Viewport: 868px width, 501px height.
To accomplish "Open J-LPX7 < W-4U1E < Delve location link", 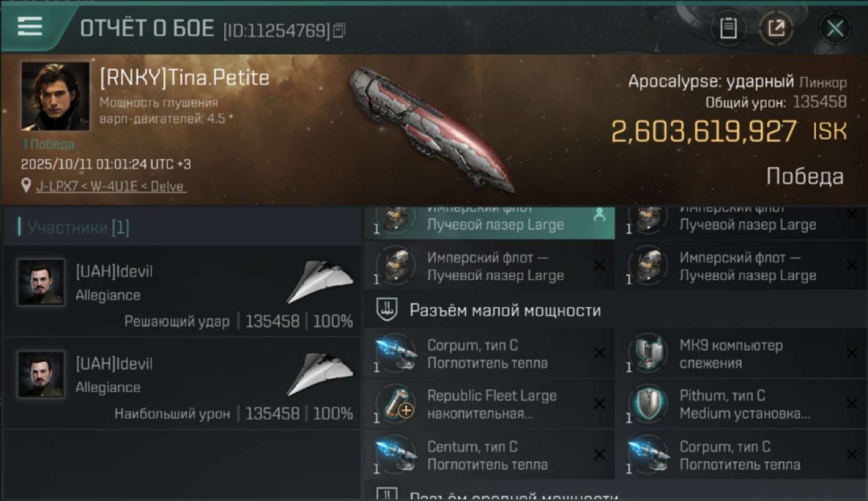I will tap(111, 186).
